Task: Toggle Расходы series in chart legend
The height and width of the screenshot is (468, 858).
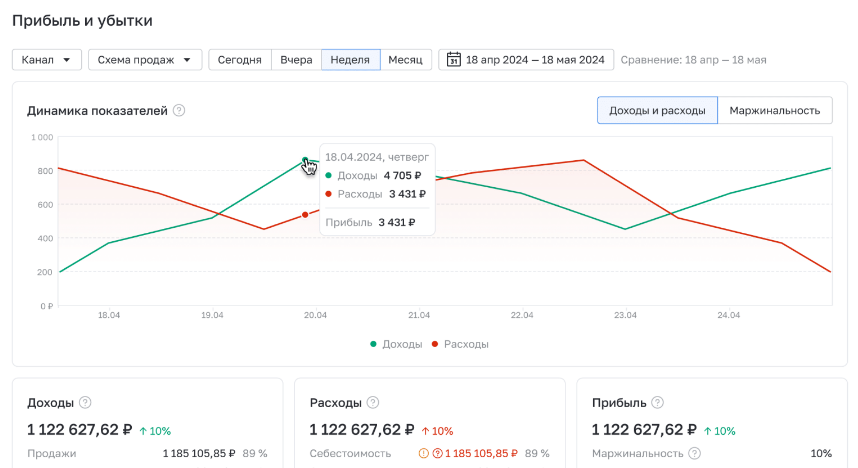Action: click(460, 344)
